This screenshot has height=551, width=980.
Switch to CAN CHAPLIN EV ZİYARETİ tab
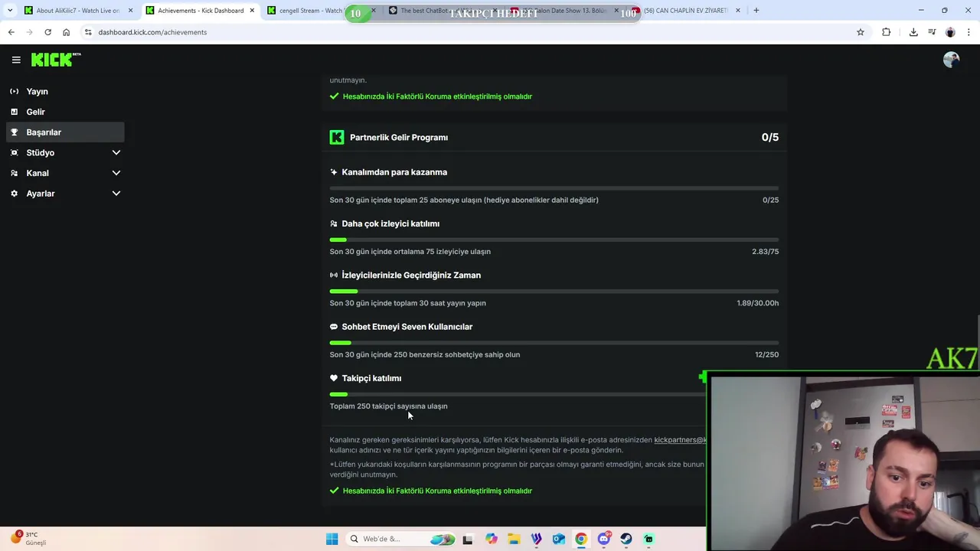(x=685, y=11)
